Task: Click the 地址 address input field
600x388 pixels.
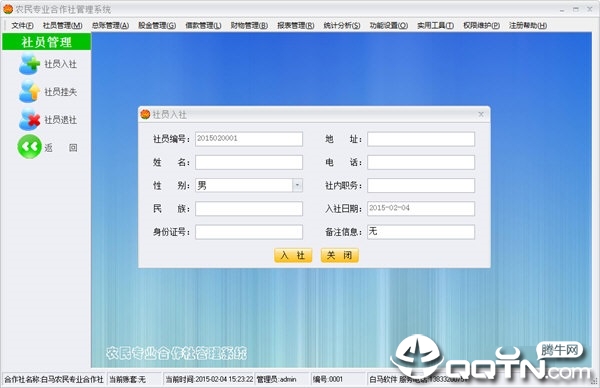Action: [421, 139]
